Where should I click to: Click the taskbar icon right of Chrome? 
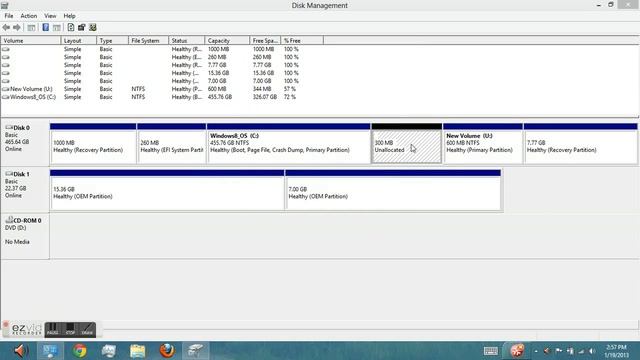coord(109,351)
